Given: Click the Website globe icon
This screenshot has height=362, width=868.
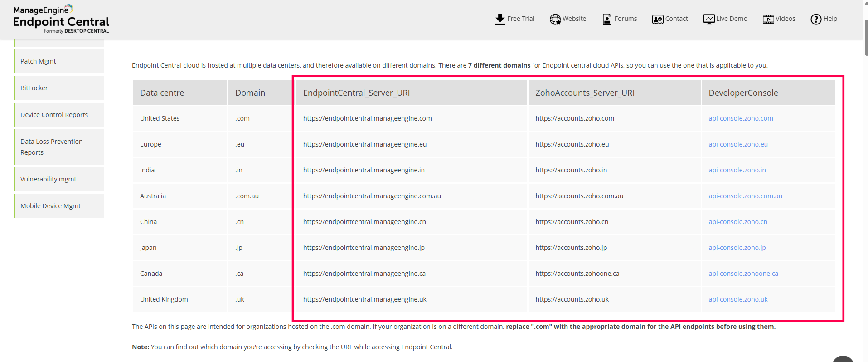Looking at the screenshot, I should click(x=555, y=19).
